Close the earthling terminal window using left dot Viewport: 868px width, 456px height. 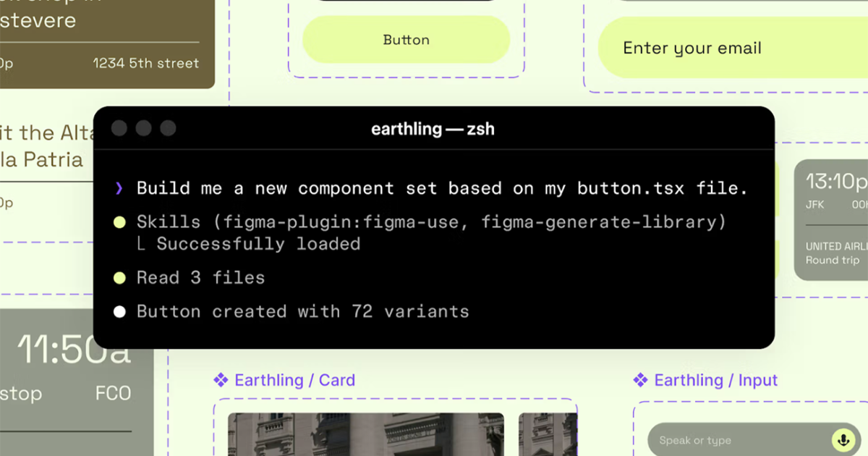pos(119,129)
